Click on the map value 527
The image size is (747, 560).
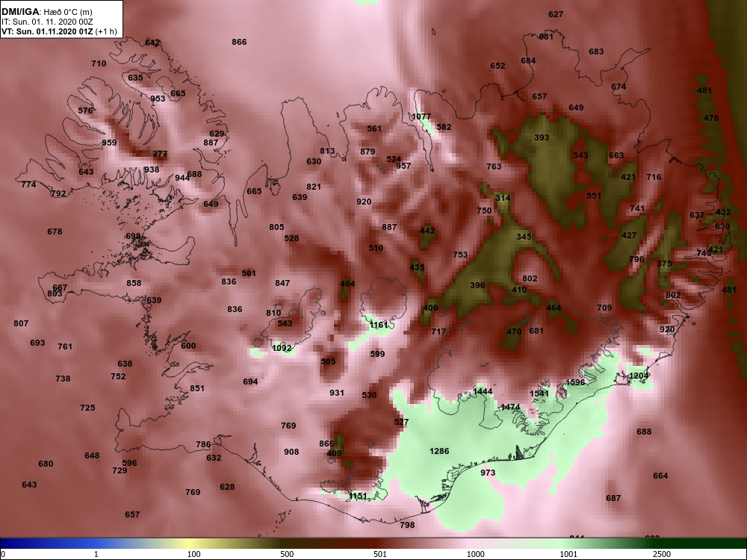tap(402, 422)
